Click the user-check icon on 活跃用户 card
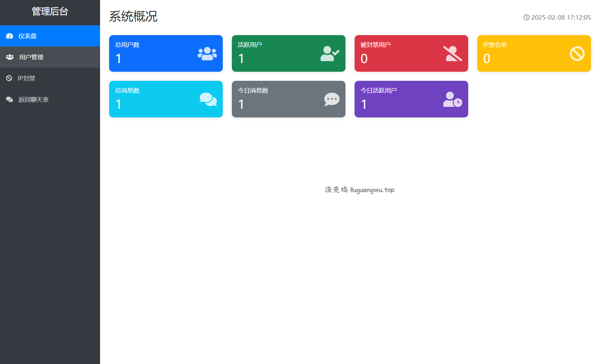 tap(330, 54)
